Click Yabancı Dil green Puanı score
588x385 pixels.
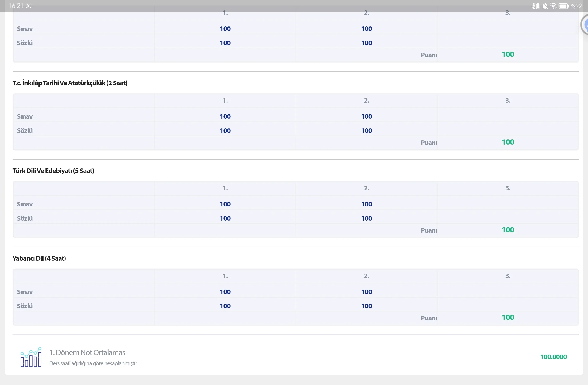(x=508, y=318)
